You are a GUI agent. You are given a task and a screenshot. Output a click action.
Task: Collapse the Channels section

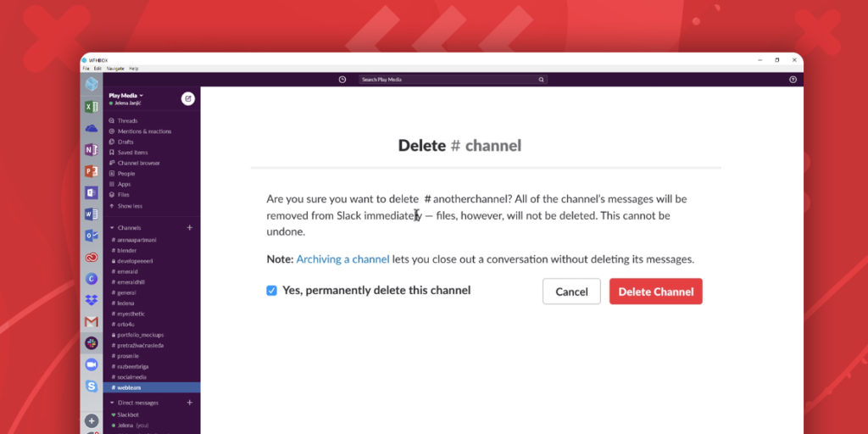click(112, 227)
